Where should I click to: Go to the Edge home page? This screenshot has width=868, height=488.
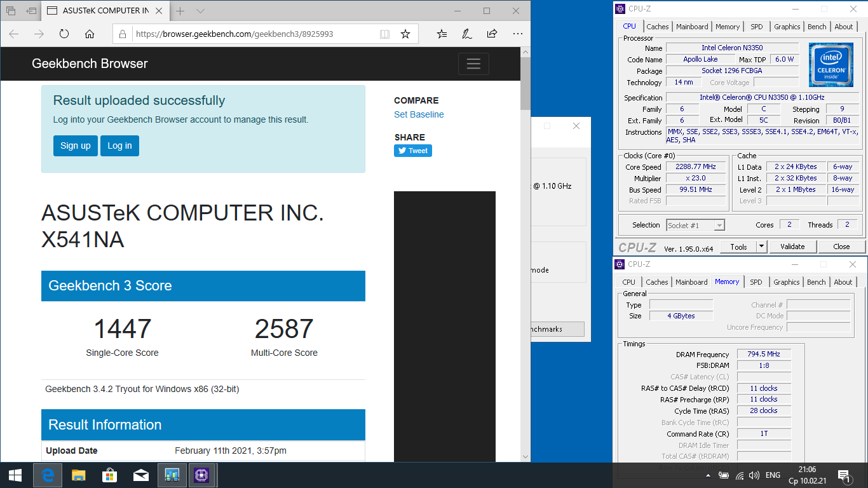90,34
